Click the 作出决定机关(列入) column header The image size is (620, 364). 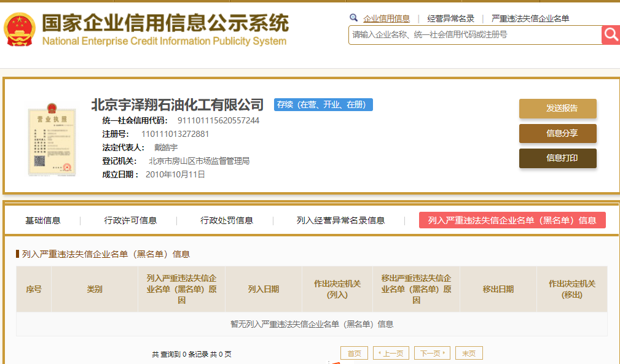337,289
